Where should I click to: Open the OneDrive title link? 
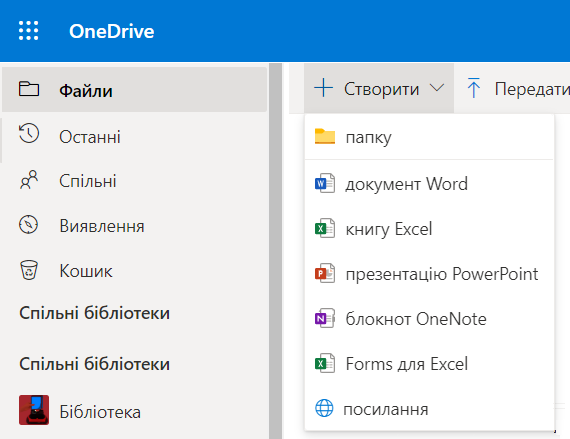pyautogui.click(x=112, y=31)
